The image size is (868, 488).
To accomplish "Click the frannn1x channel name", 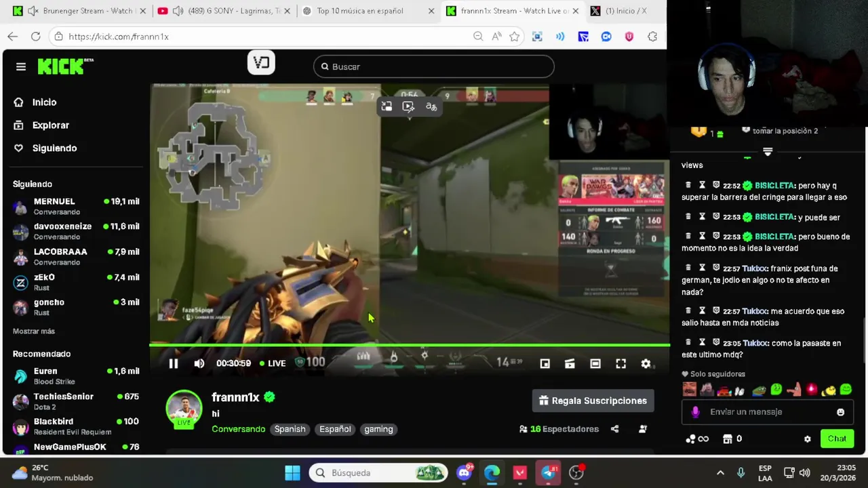I will pos(235,397).
